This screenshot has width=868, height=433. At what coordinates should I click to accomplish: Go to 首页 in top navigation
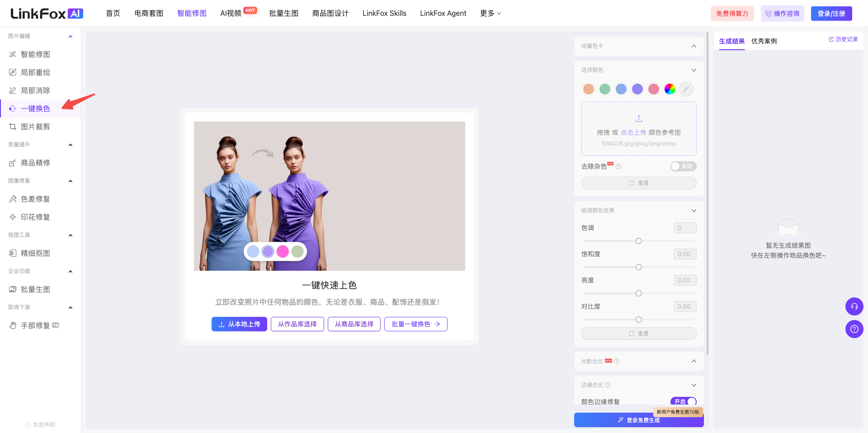click(x=113, y=14)
